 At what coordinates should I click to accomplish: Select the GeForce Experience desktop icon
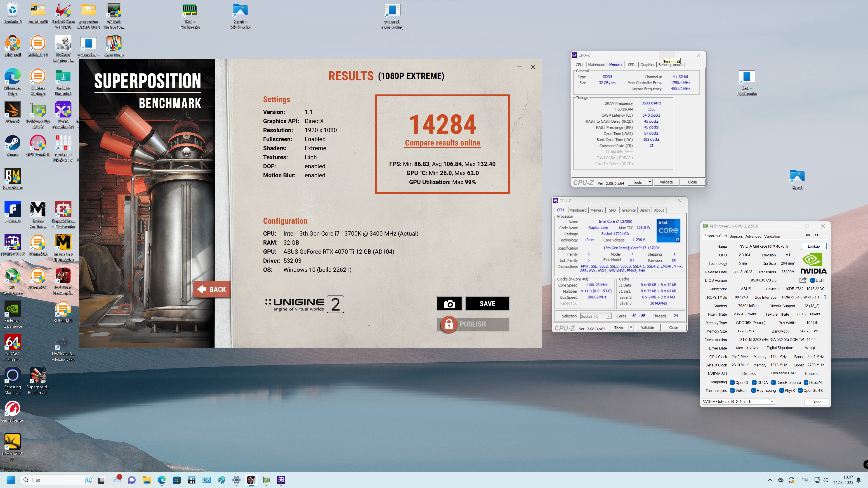(x=12, y=314)
